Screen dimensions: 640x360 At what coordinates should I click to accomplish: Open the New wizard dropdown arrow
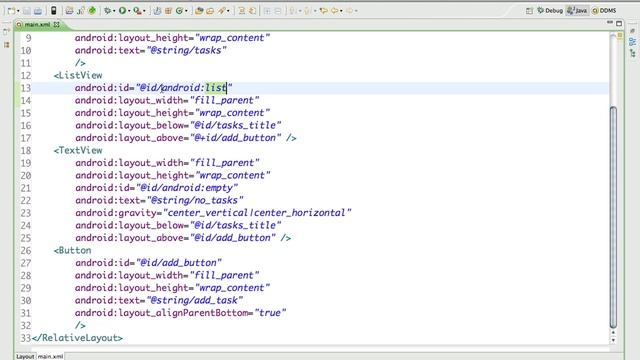point(18,11)
